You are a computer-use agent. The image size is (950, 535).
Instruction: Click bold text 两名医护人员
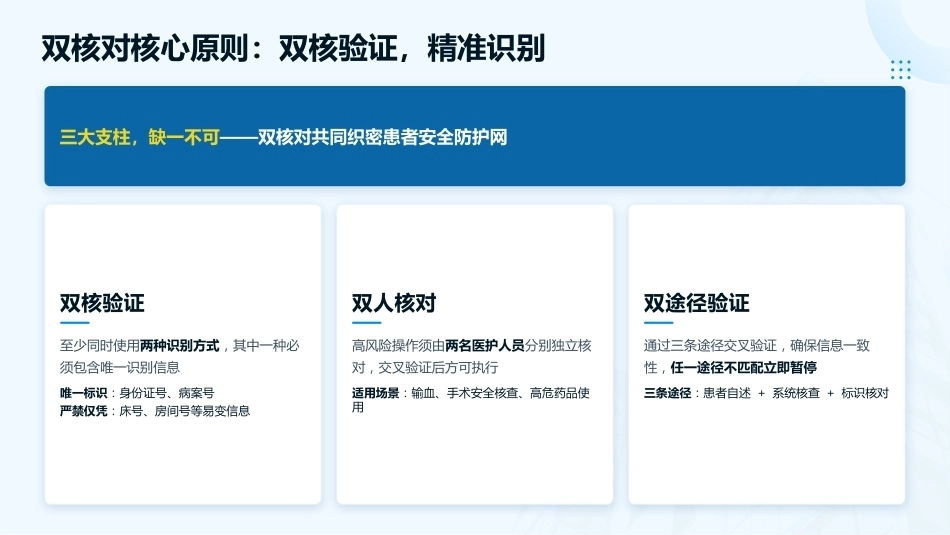(485, 346)
